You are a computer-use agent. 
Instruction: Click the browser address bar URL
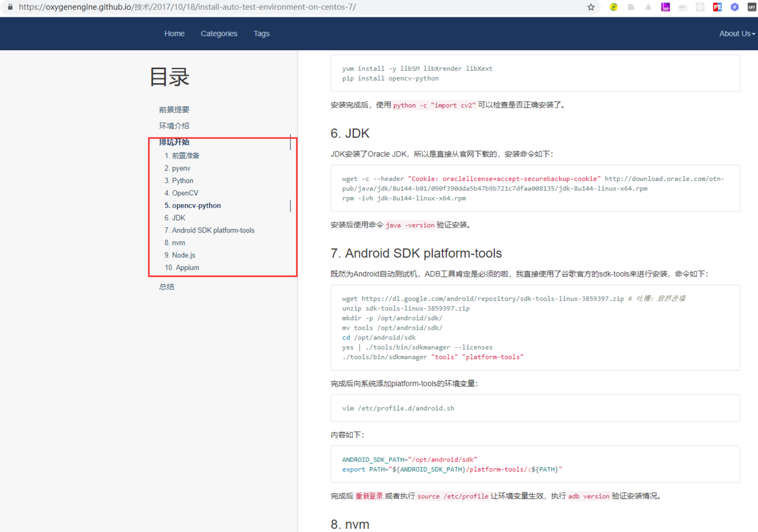point(187,7)
